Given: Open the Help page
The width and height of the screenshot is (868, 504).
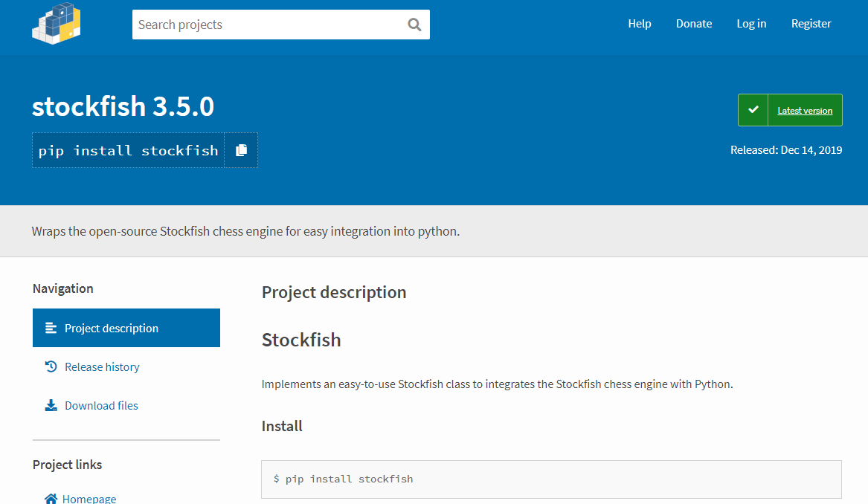Looking at the screenshot, I should (x=640, y=24).
